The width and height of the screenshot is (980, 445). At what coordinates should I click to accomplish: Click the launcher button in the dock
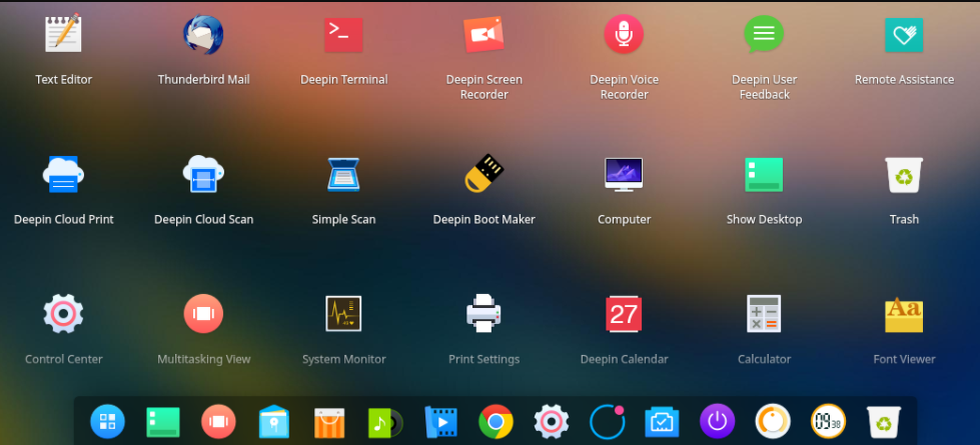(x=108, y=422)
